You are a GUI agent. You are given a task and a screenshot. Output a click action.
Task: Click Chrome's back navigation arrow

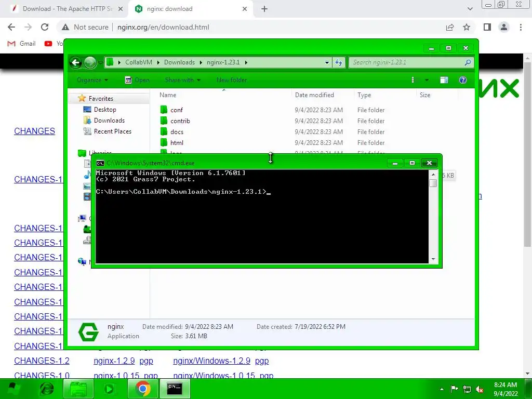tap(11, 27)
